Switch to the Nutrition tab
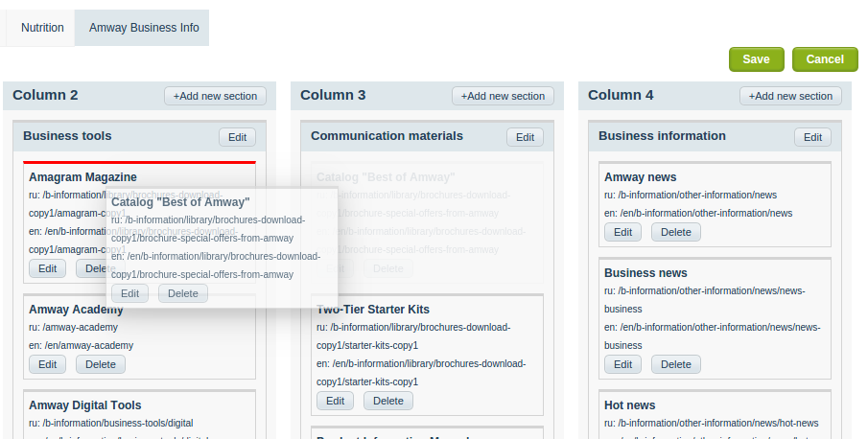Viewport: 868px width, 439px height. [42, 28]
